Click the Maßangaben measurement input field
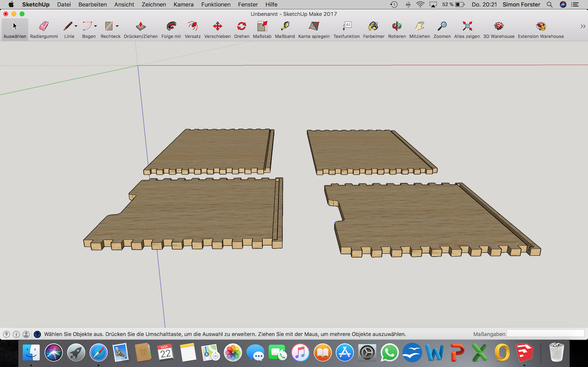 tap(545, 334)
